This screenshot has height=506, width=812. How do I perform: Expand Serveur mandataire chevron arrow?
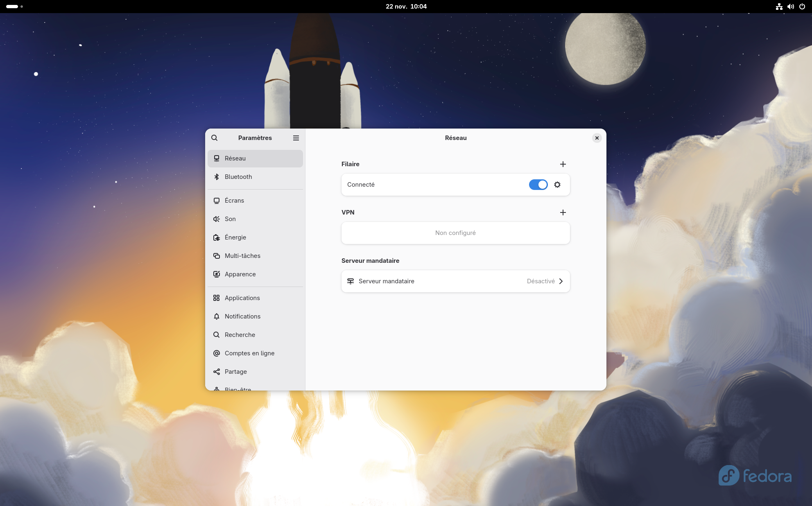(561, 281)
